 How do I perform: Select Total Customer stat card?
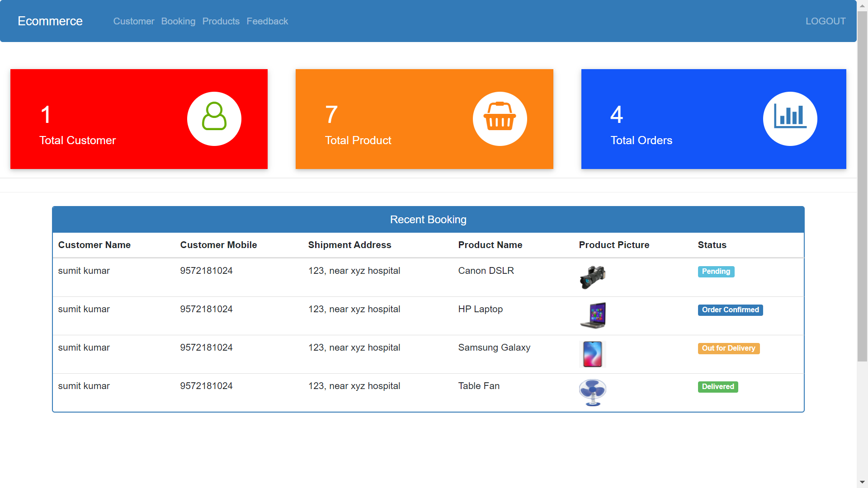coord(139,118)
